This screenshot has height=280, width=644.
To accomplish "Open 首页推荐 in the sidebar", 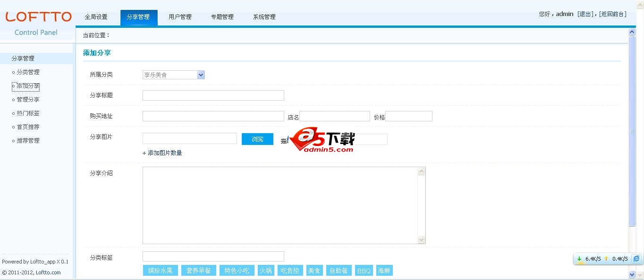I will click(28, 127).
